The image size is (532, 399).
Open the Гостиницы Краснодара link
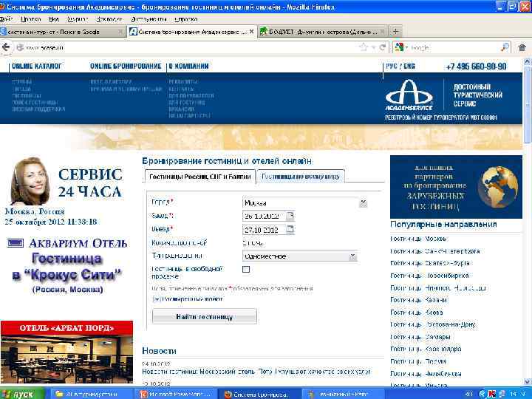tap(426, 349)
